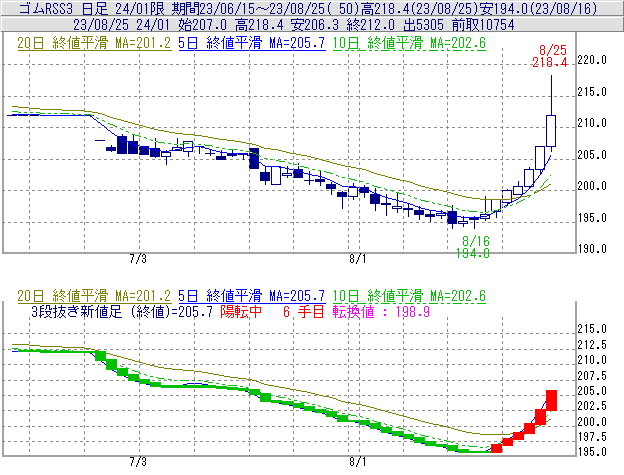
Task: Click the ゴムRSS3 日足 title text
Action: pos(63,8)
